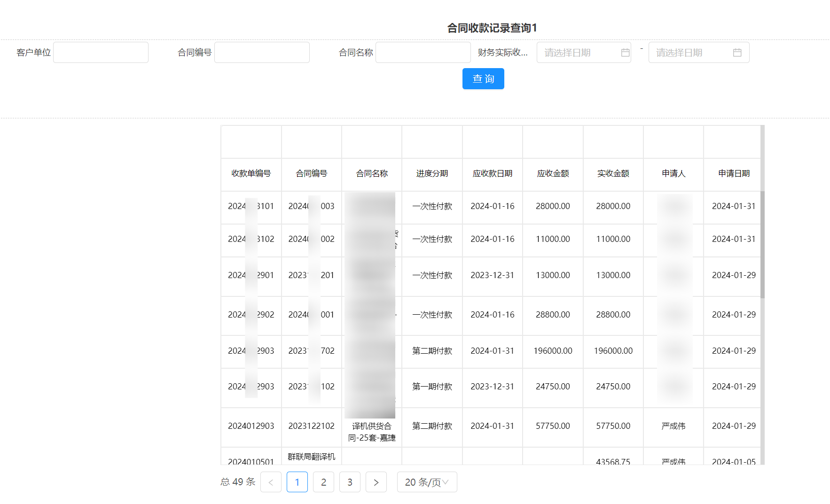Click the 总 49 条 total count text
The width and height of the screenshot is (830, 504).
[238, 482]
